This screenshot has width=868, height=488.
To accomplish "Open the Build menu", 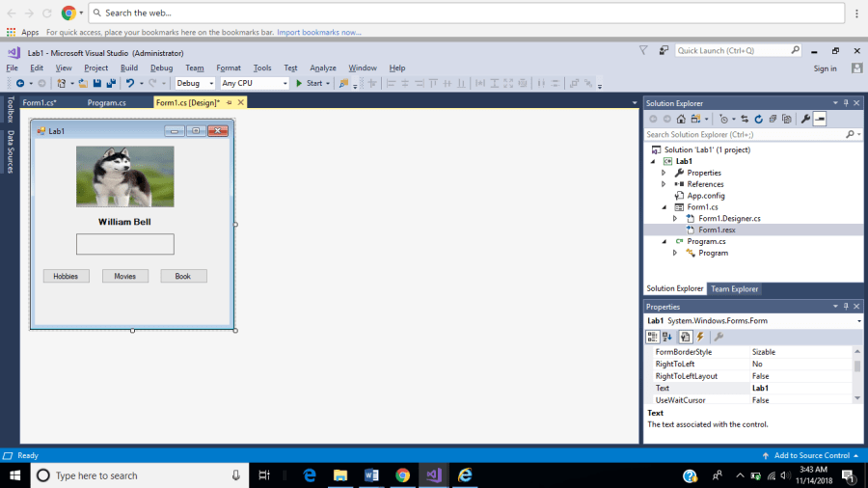I will [129, 68].
